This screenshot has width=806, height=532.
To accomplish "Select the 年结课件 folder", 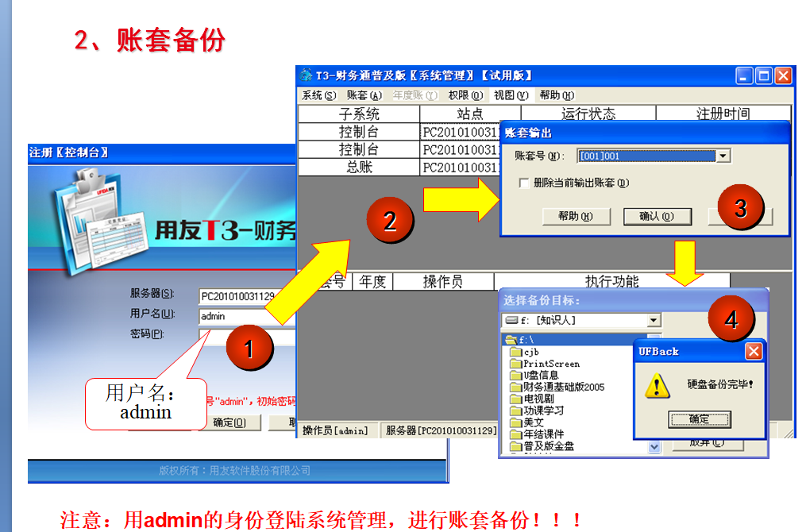I will point(537,434).
